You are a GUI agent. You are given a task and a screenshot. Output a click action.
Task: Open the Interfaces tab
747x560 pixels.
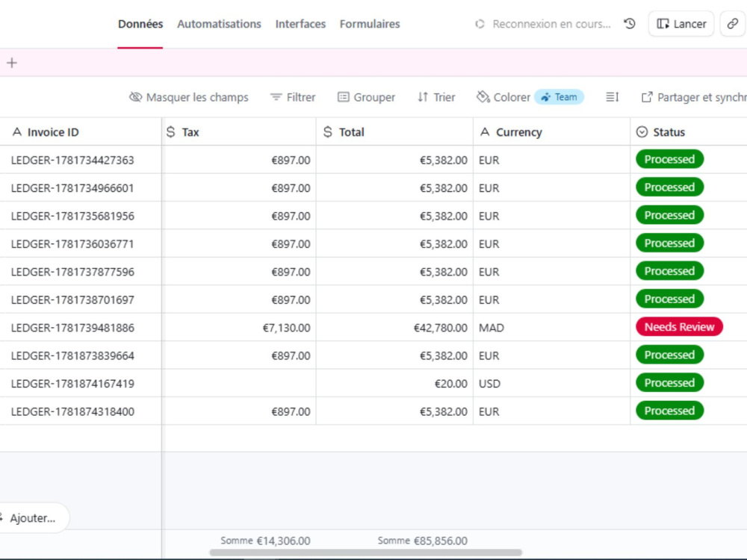coord(300,24)
